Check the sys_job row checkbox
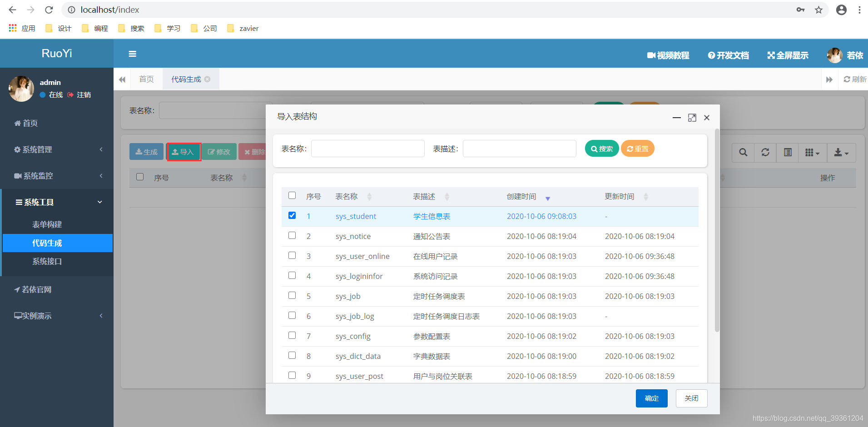 [292, 295]
